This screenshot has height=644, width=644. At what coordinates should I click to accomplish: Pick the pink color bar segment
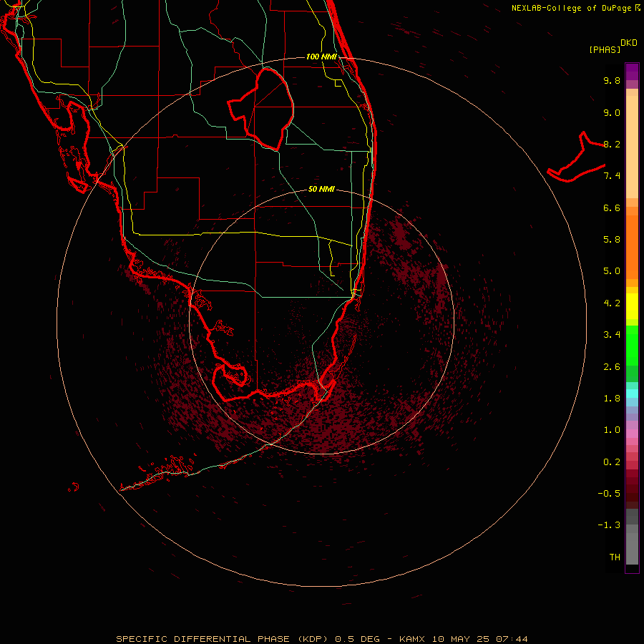(632, 434)
